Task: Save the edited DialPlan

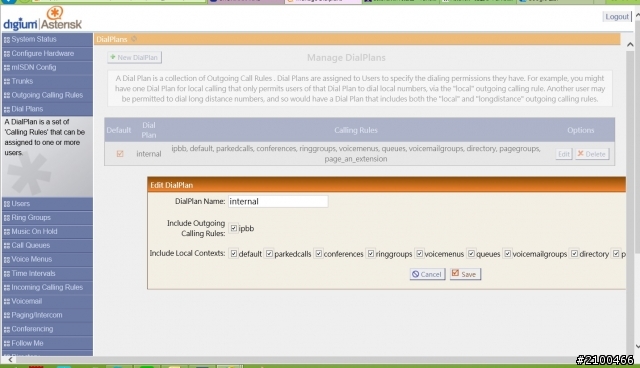Action: click(465, 274)
